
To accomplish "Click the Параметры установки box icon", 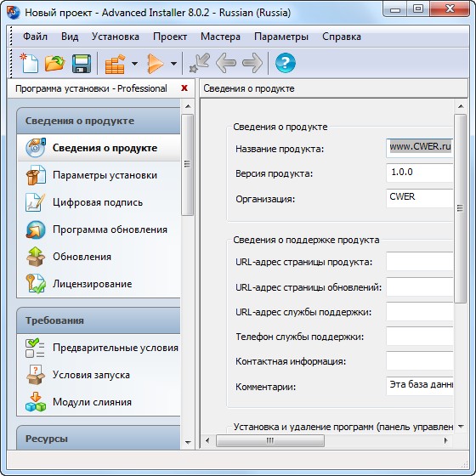I will [x=36, y=175].
